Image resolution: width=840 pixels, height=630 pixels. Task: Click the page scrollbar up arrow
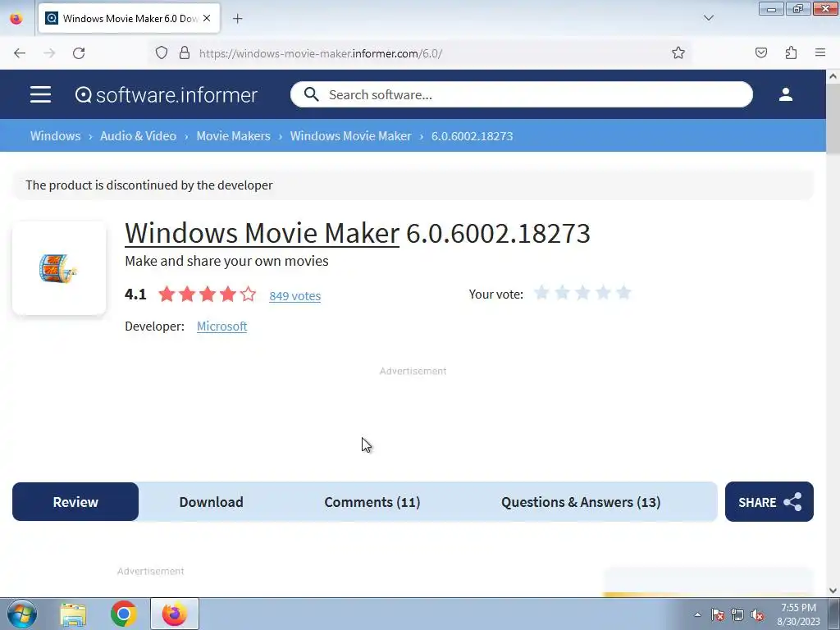point(833,76)
